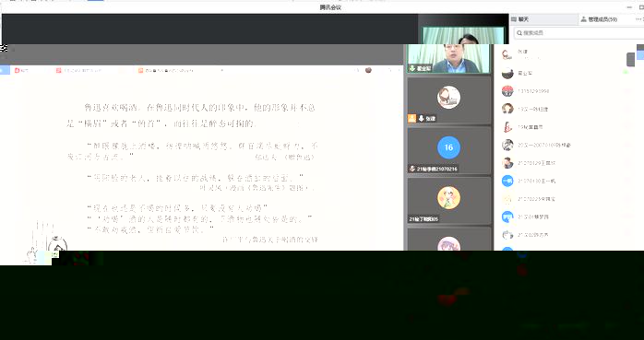Click the member list scrollbar thumb

pos(631,60)
